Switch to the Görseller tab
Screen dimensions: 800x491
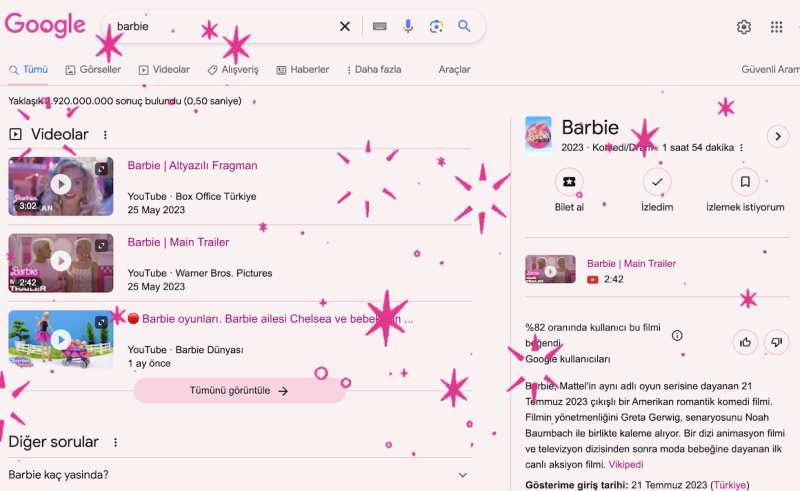pyautogui.click(x=93, y=69)
